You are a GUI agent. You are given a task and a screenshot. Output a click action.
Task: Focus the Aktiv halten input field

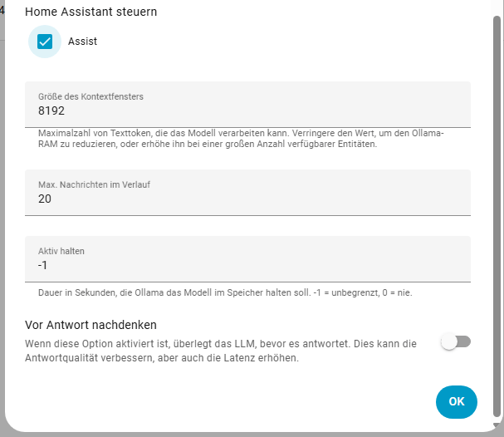[247, 258]
